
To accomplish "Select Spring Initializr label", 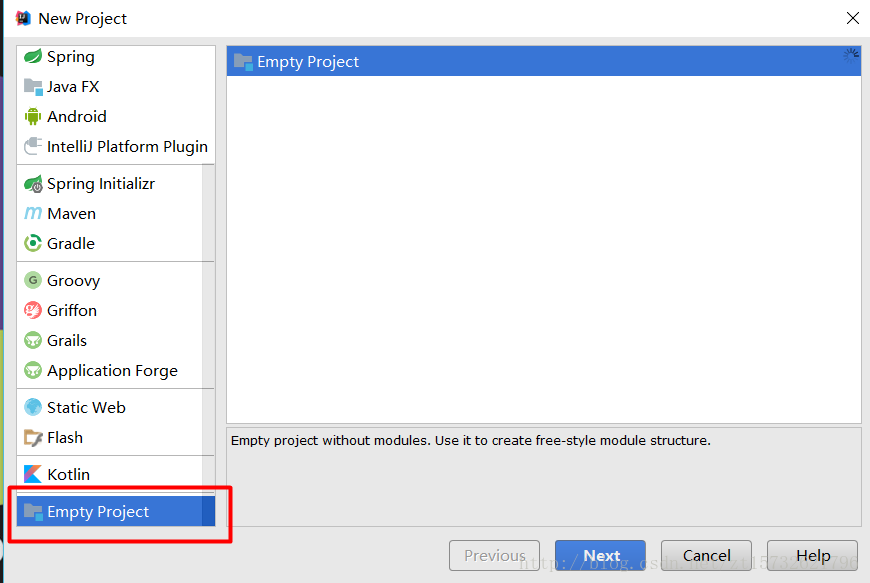I will tap(100, 184).
